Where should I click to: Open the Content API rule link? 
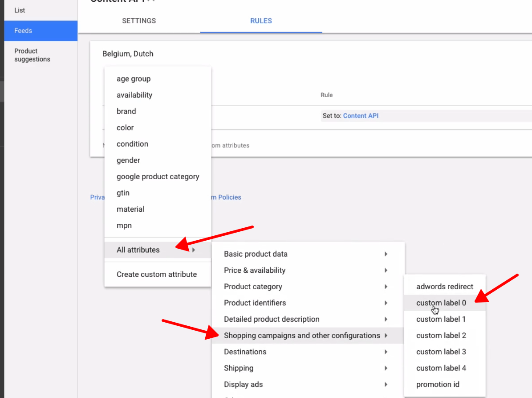(x=361, y=116)
